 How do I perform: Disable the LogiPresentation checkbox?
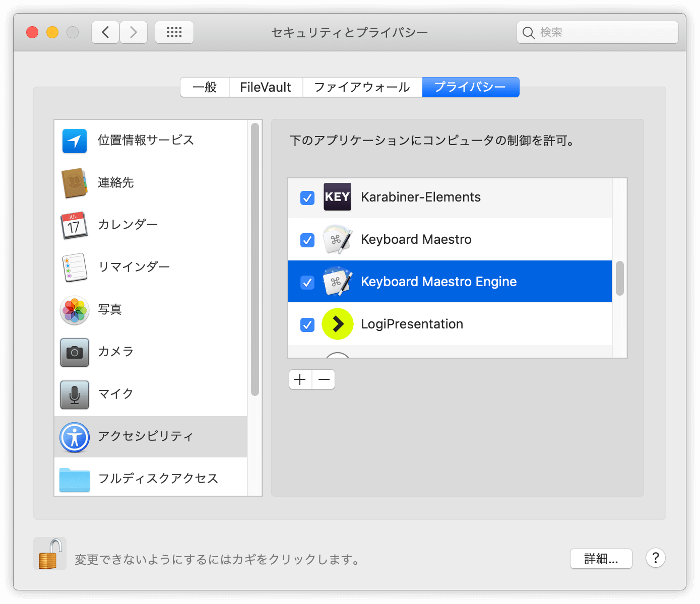click(x=307, y=325)
